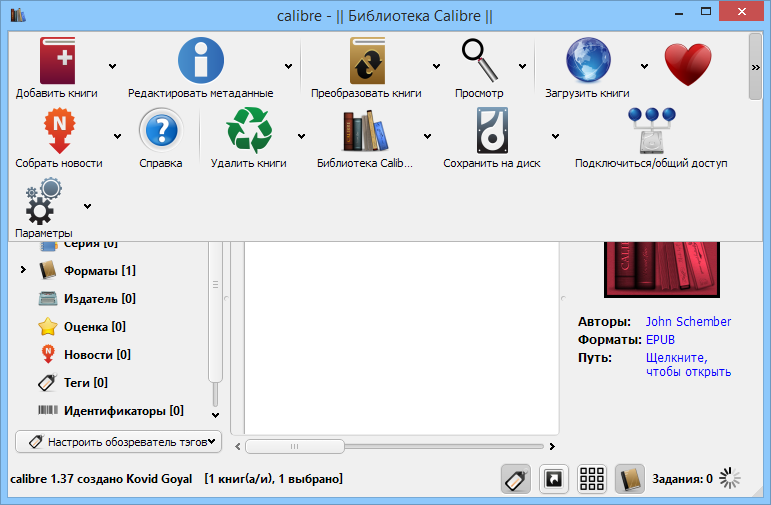The width and height of the screenshot is (771, 505).
Task: Open the Справка help icon
Action: tap(161, 131)
